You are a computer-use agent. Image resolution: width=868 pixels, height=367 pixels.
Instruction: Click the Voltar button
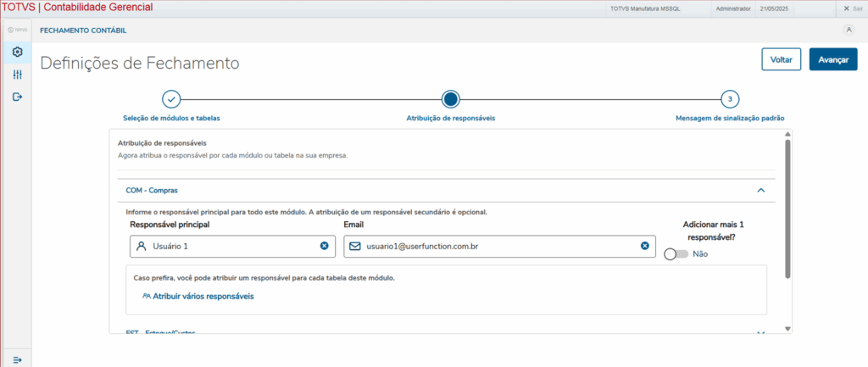coord(781,59)
